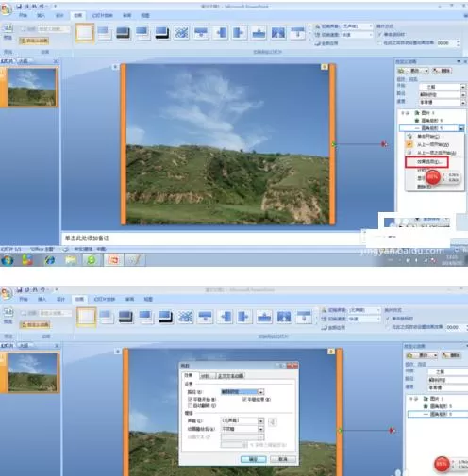Open the Windows Start menu
468x476 pixels.
[x=8, y=260]
